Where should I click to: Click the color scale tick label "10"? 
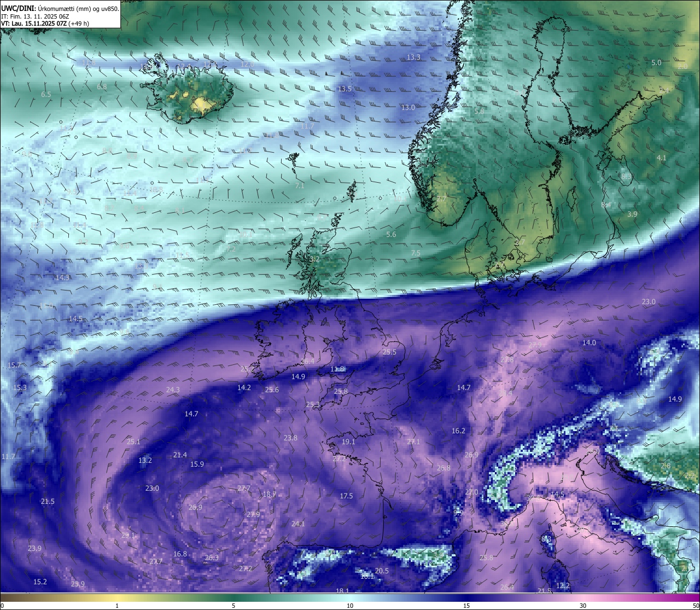tap(350, 606)
